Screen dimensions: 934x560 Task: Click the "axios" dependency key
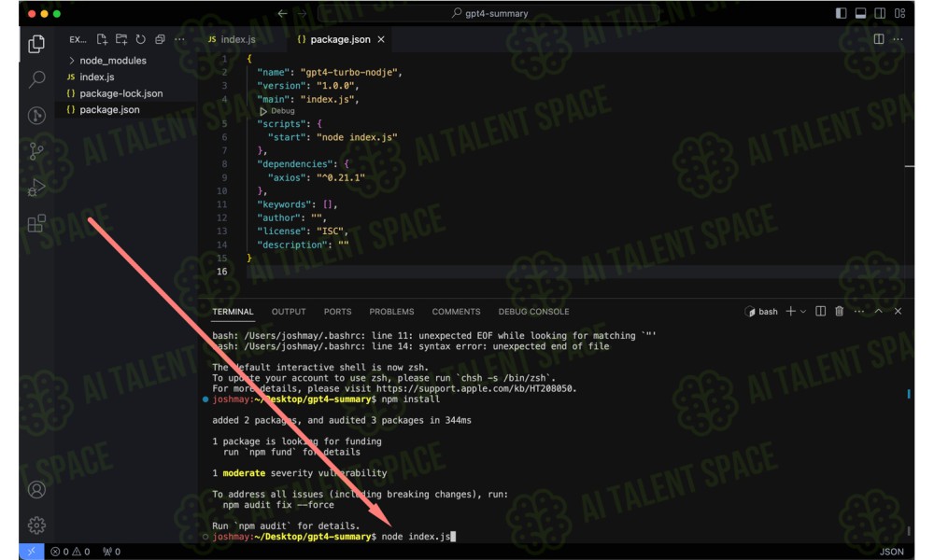click(287, 177)
